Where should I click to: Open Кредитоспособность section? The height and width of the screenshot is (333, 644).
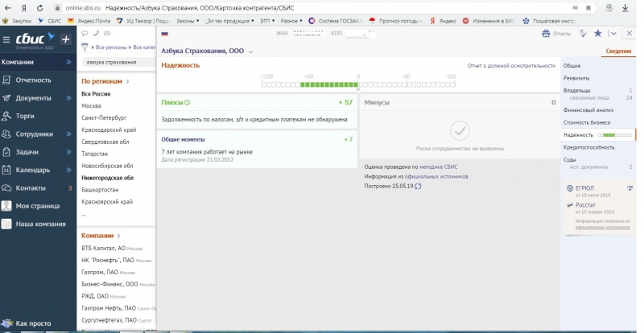click(589, 147)
